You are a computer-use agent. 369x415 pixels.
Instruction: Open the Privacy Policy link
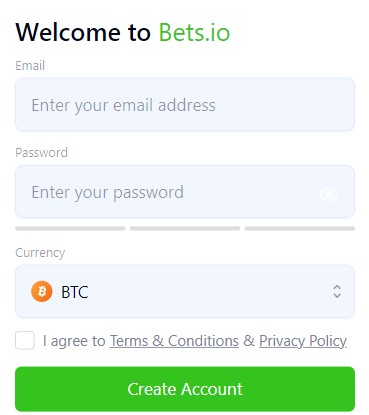point(303,341)
